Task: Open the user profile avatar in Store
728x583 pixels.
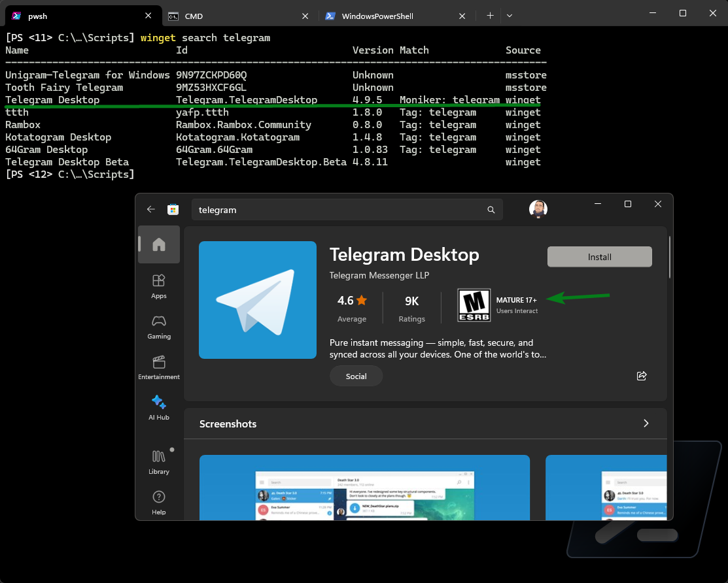Action: point(538,209)
